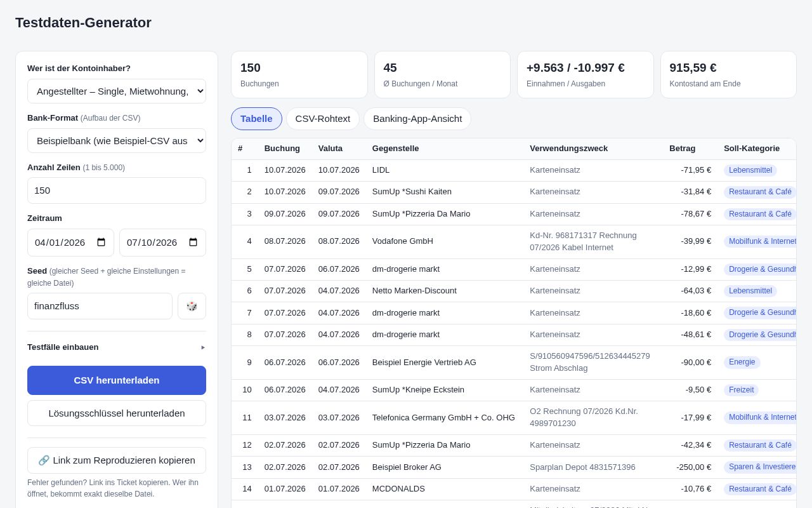Viewport: 812px width, 508px height.
Task: Click 'Sparplan Depot 4831571396' text
Action: [x=582, y=467]
